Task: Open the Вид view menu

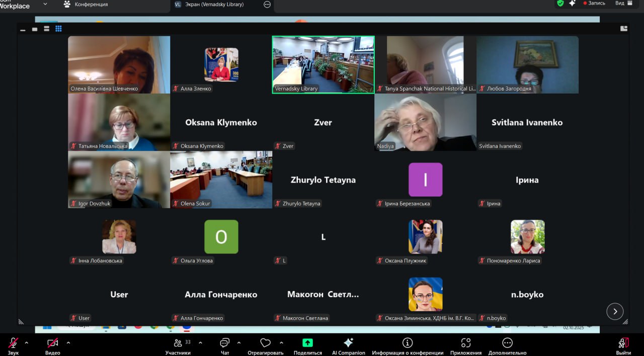Action: pos(624,4)
